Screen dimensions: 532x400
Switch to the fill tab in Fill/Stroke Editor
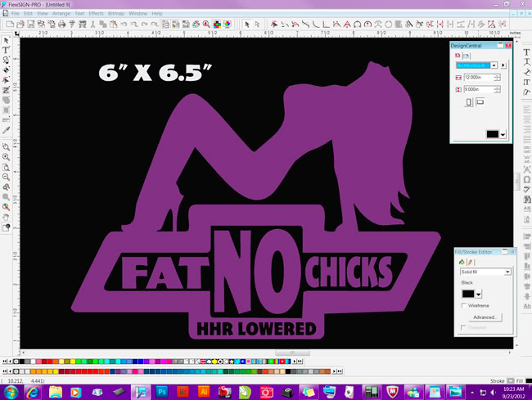(x=462, y=262)
